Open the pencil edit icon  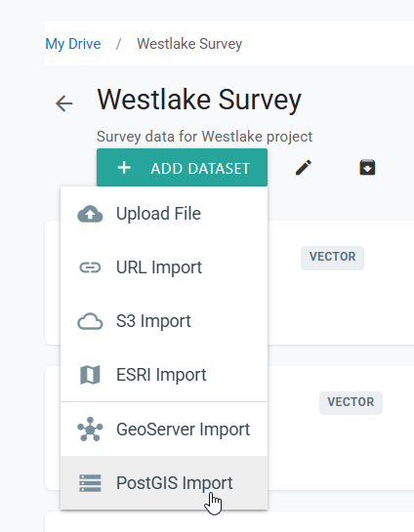(x=304, y=168)
